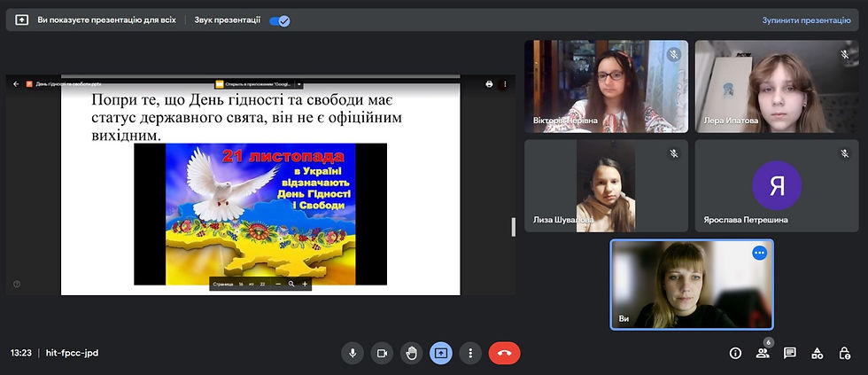Click the muted mic icon on Лиза Шувалова's tile
Screen dimensions: 868x375
[674, 153]
